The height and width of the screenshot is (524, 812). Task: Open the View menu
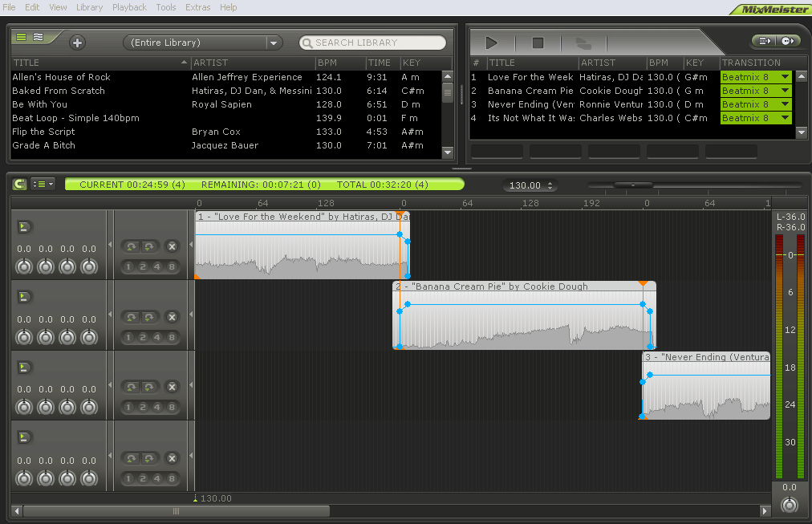coord(58,7)
